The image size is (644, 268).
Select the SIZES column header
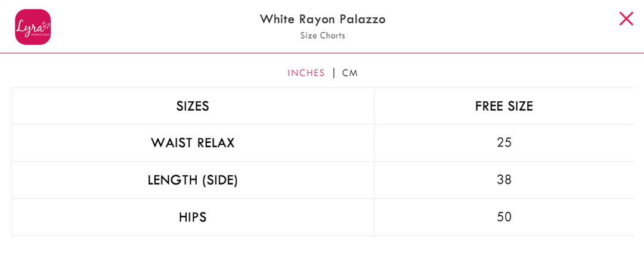193,107
